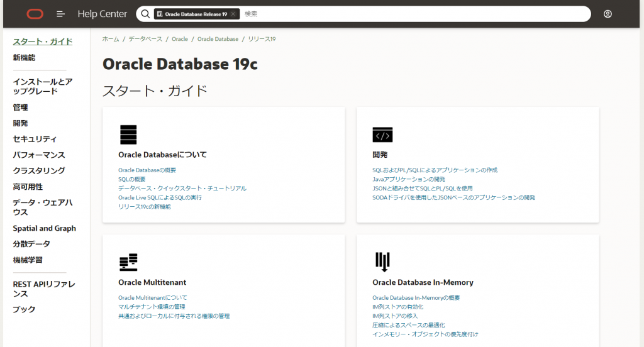Click the database stack icon
Viewport: 644px width, 347px height.
[128, 135]
